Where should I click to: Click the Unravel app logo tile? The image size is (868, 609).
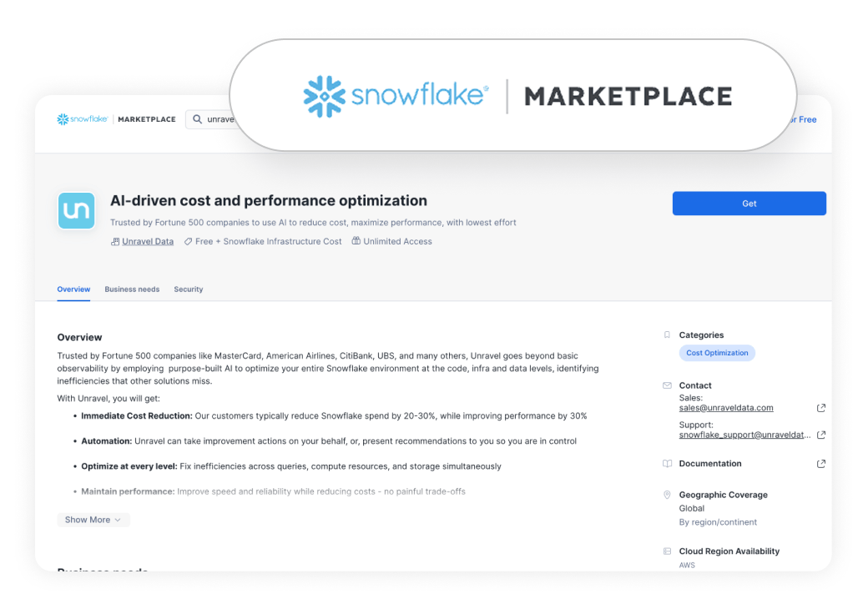[x=77, y=211]
